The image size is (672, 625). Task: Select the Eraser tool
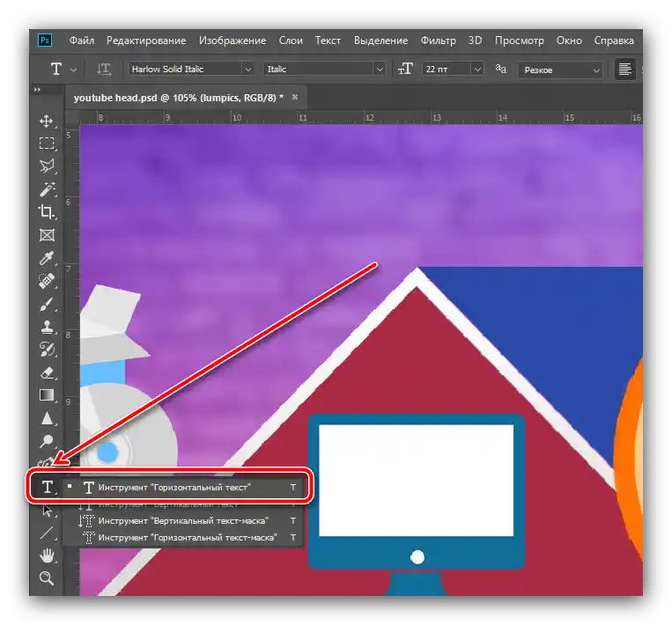click(47, 372)
